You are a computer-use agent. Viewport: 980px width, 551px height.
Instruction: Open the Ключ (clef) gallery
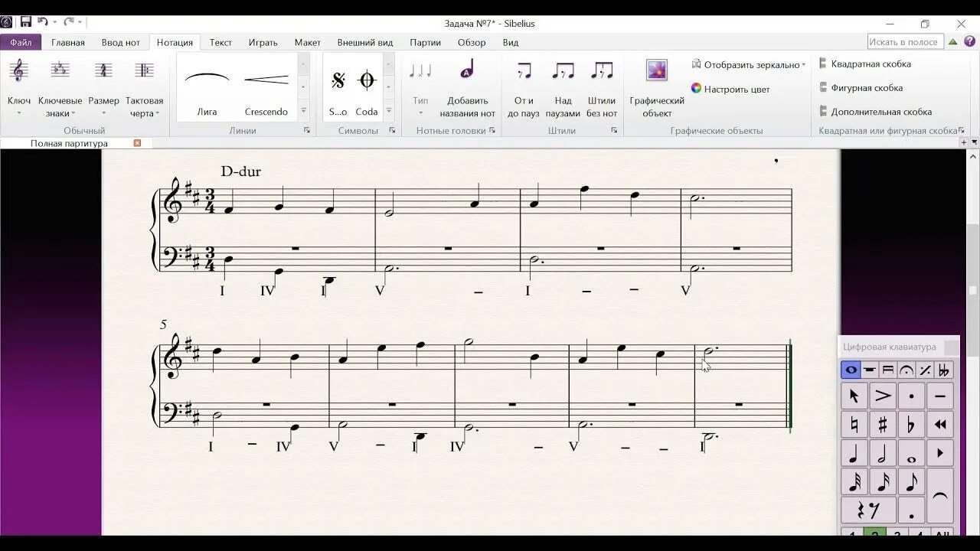pos(19,86)
